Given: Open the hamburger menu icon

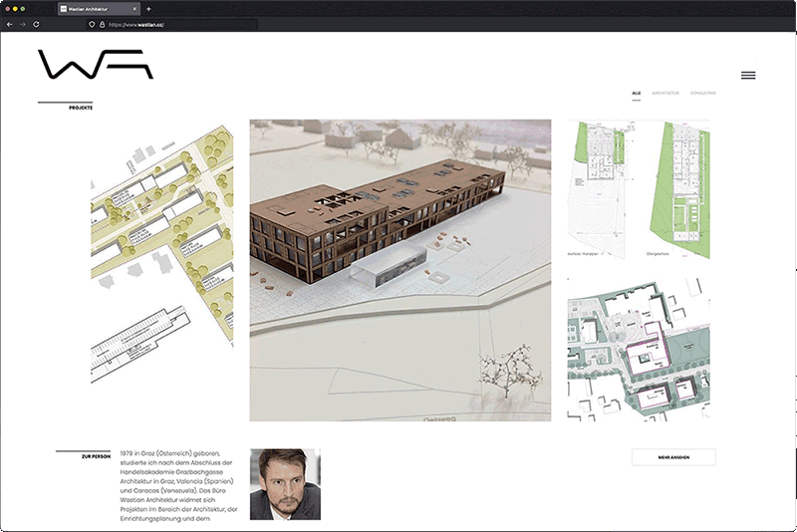Looking at the screenshot, I should pos(748,75).
